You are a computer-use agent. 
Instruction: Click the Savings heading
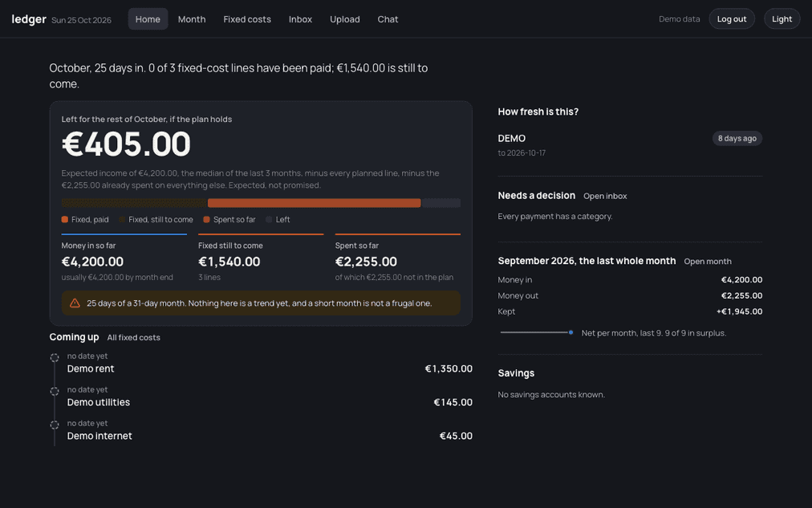516,373
